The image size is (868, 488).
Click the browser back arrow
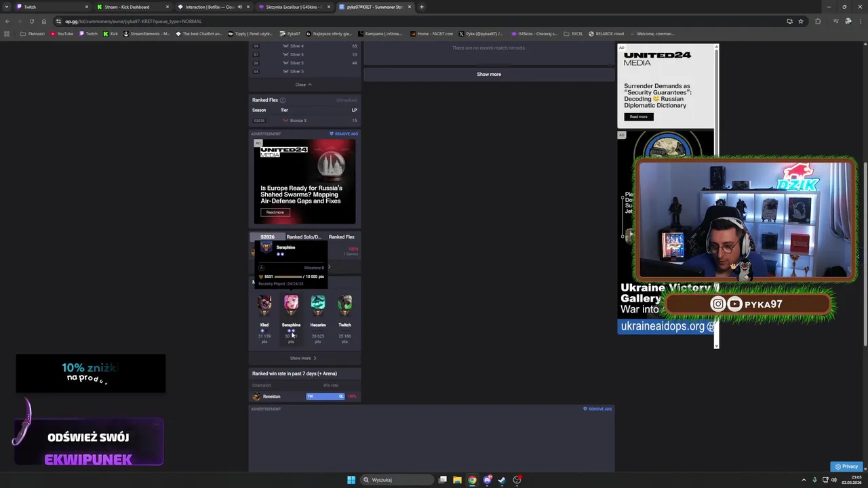click(7, 21)
